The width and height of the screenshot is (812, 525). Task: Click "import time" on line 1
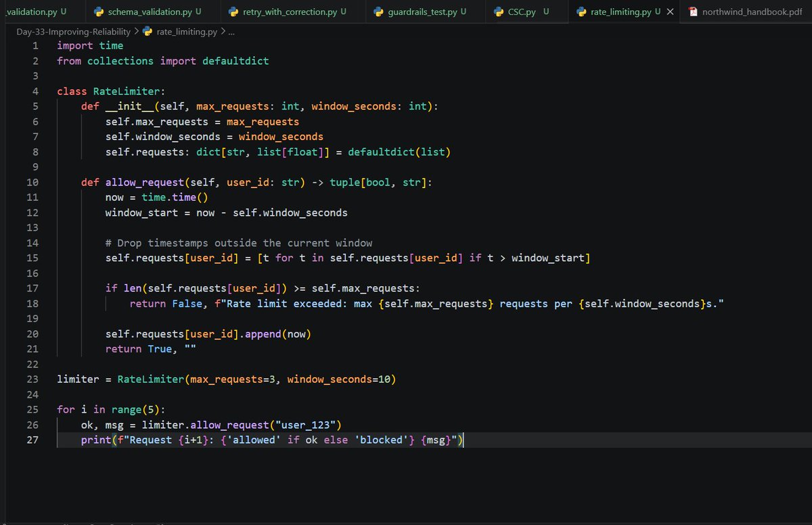(90, 46)
